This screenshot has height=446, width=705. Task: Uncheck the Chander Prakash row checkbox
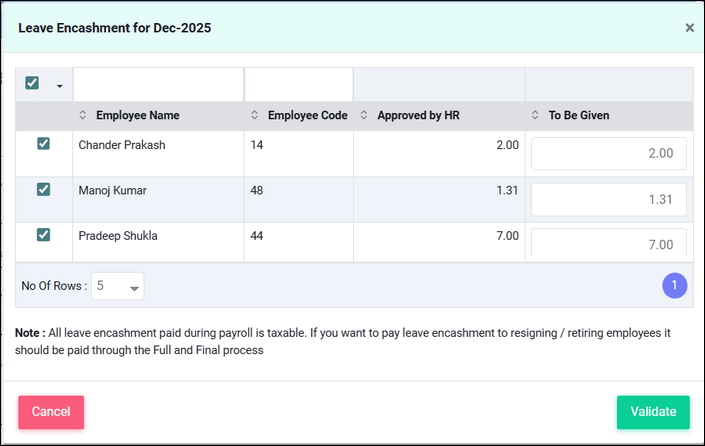[43, 144]
